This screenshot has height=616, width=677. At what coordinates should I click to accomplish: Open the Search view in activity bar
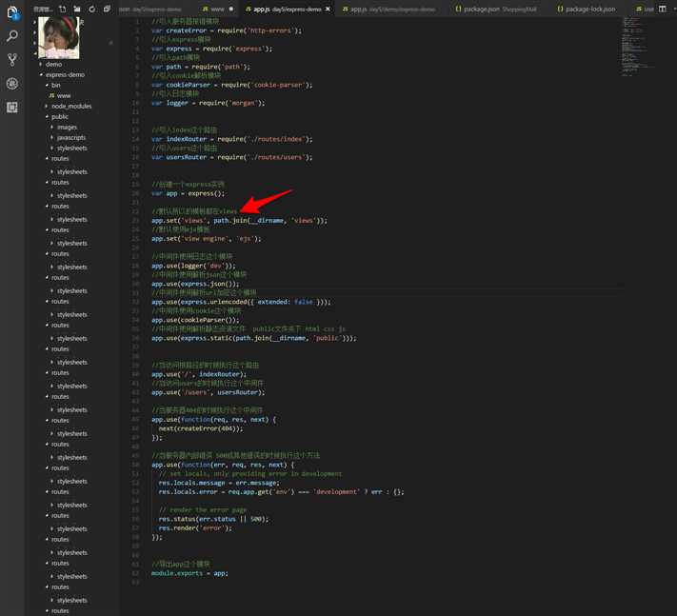[12, 37]
